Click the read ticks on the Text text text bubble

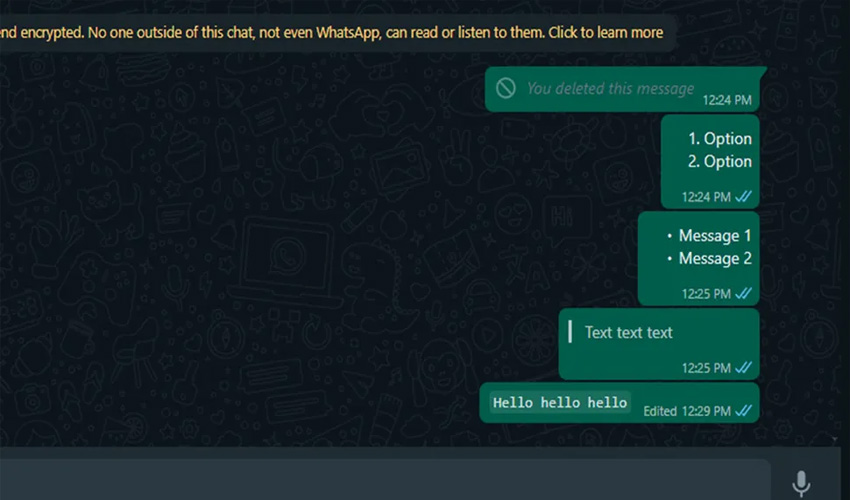click(743, 368)
